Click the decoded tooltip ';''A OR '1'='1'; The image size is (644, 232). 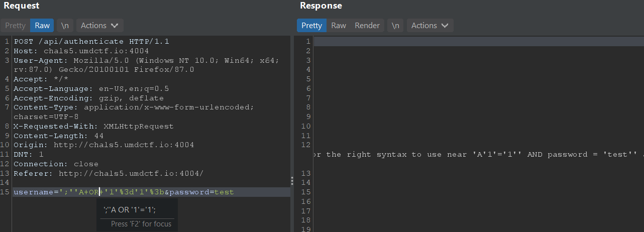[x=129, y=209]
